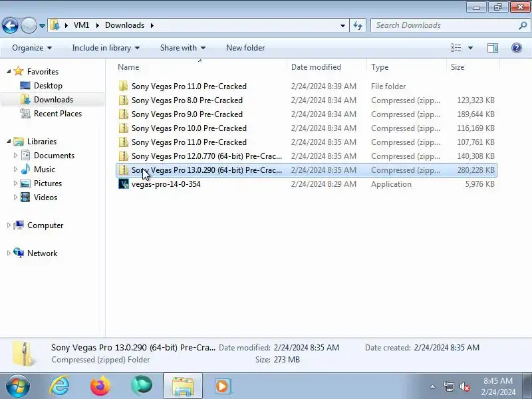This screenshot has height=399, width=532.
Task: Expand the Network node
Action: pos(9,253)
